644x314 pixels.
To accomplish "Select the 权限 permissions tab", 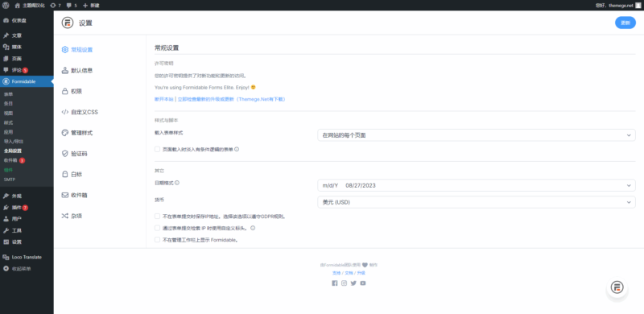I will tap(72, 91).
